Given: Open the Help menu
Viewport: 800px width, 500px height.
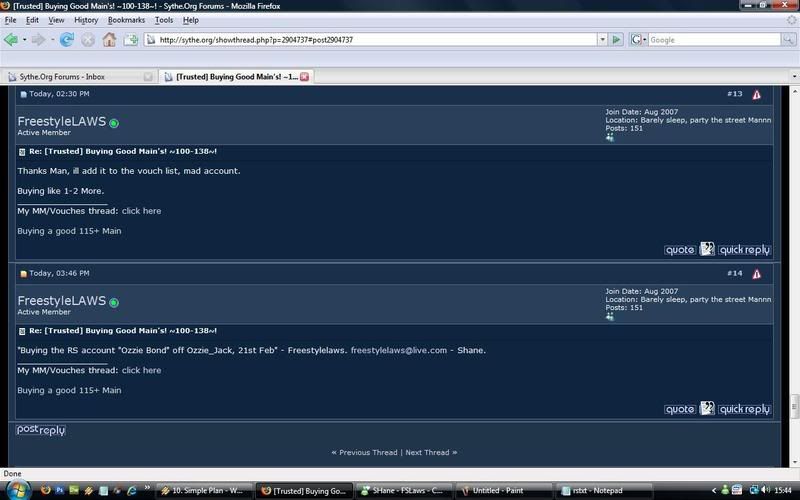Looking at the screenshot, I should 191,20.
